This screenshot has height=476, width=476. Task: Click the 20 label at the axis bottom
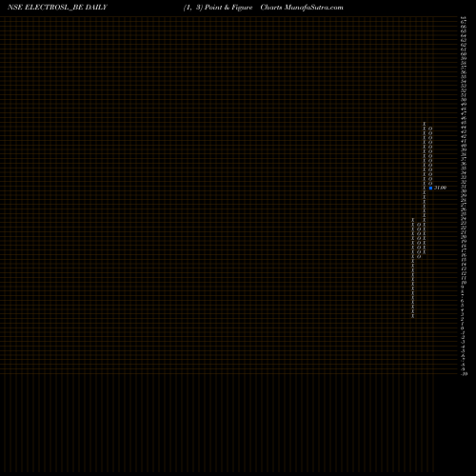tap(465, 374)
